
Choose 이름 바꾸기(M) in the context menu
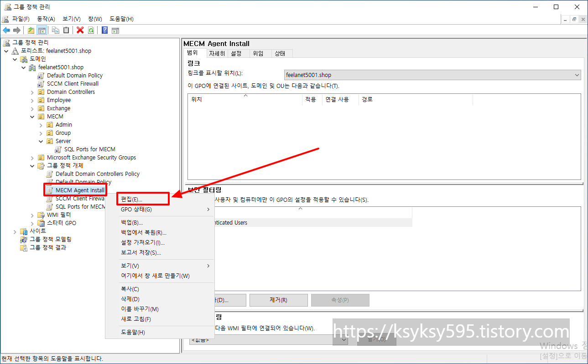160,309
